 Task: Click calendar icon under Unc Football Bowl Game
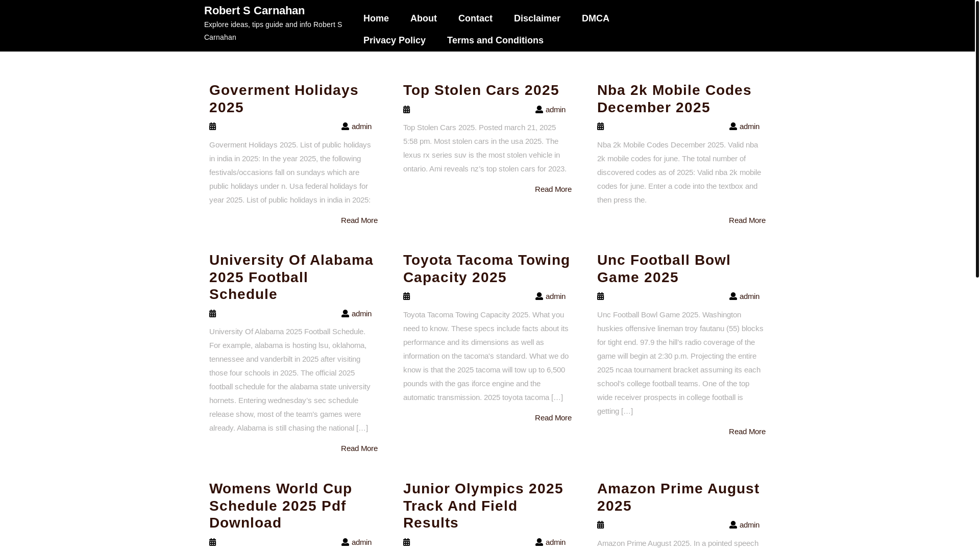[601, 296]
